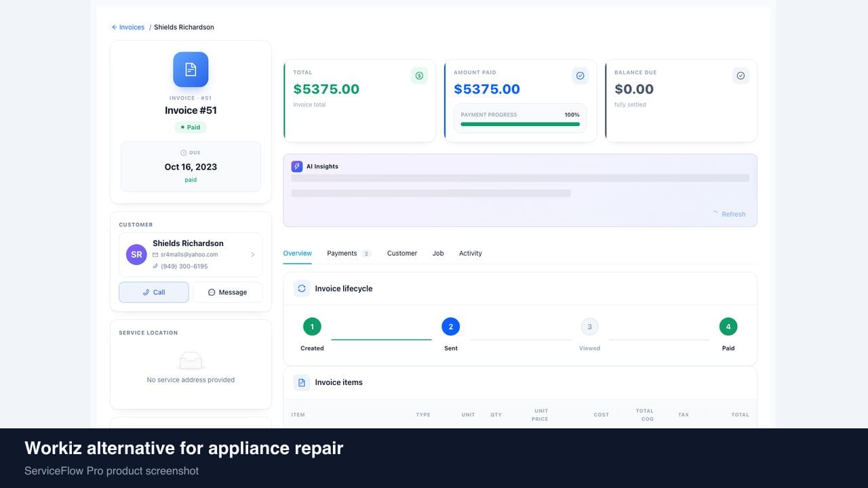Click the 100% payment progress label
The width and height of the screenshot is (868, 488).
pos(572,115)
